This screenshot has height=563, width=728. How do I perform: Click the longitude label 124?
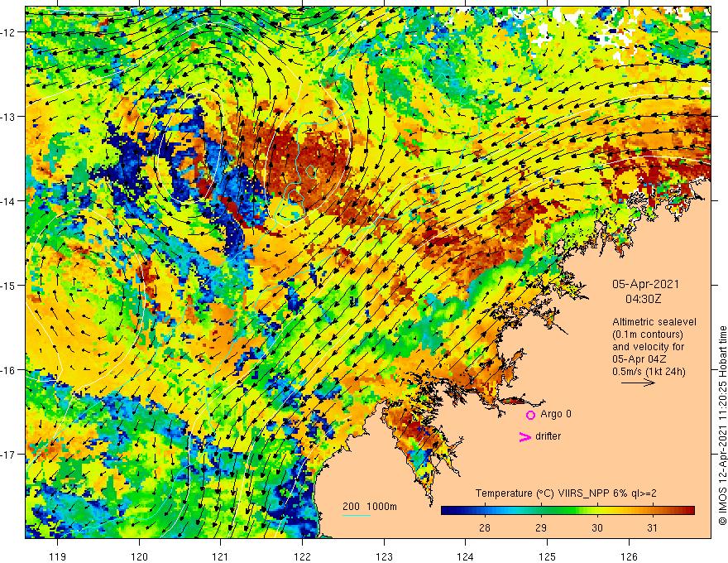click(x=466, y=556)
